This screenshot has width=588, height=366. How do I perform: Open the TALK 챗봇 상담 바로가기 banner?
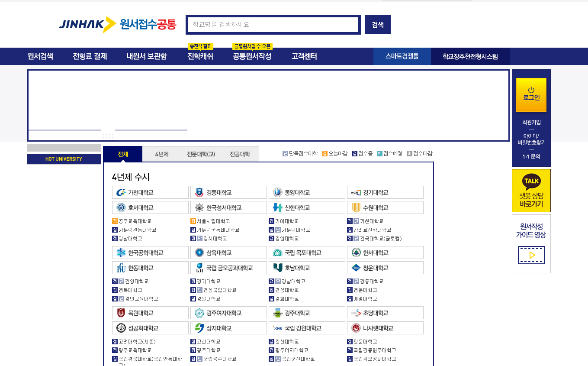point(531,191)
